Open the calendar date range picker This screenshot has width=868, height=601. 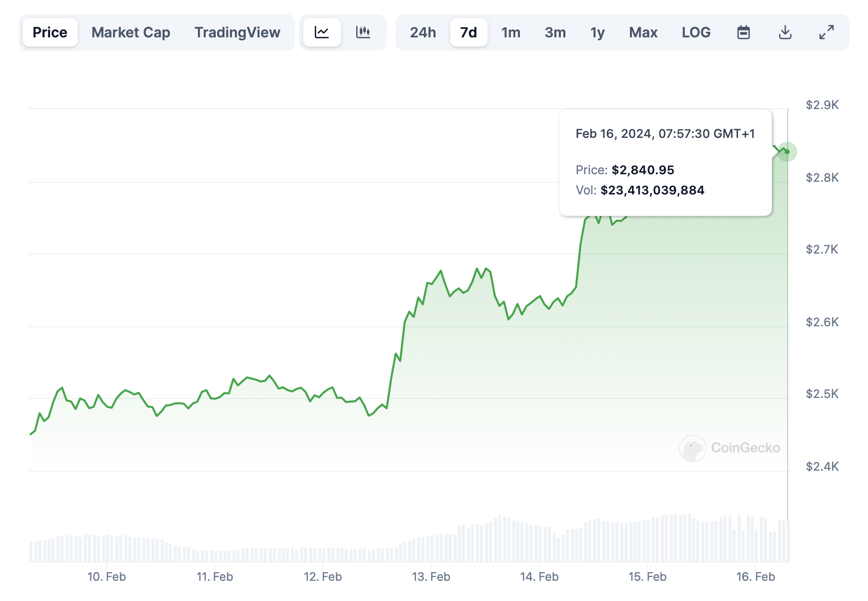(743, 32)
